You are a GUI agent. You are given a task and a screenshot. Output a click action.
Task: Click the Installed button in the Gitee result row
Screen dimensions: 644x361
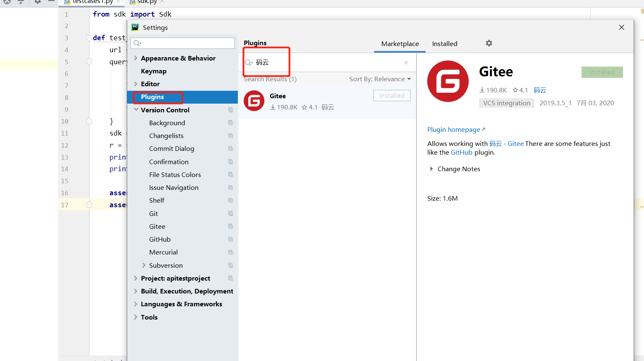point(392,95)
